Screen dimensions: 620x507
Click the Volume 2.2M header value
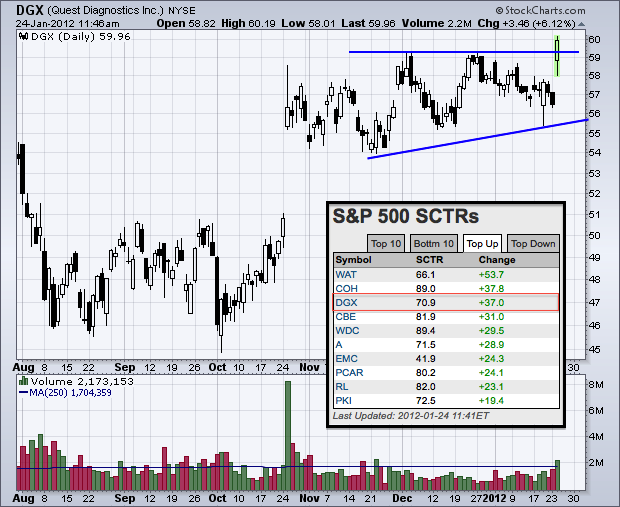tap(437, 24)
